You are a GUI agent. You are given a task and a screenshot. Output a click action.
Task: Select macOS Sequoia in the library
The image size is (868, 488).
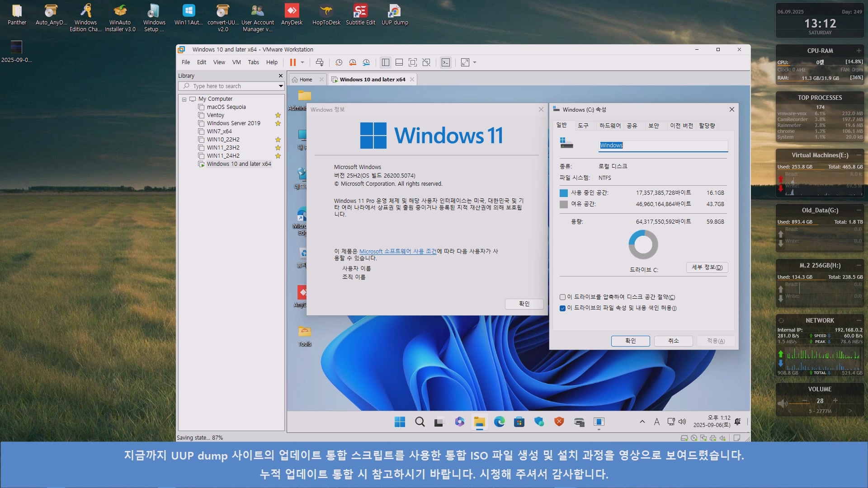click(x=226, y=107)
